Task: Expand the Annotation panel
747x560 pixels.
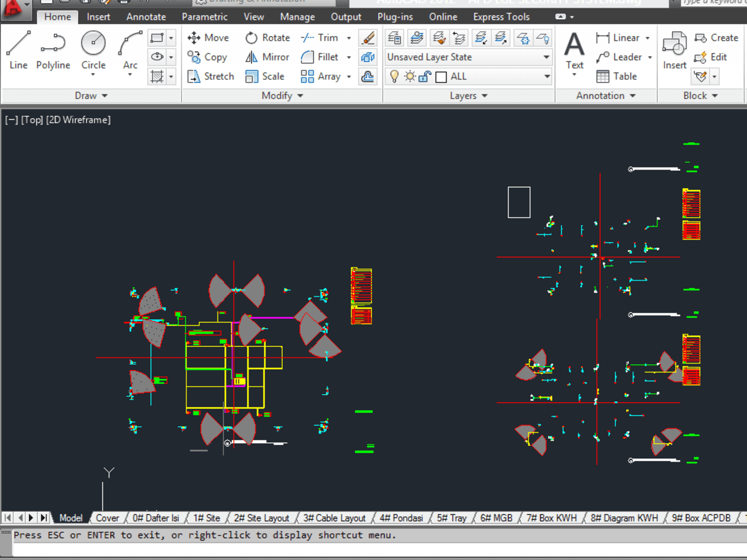Action: point(606,95)
